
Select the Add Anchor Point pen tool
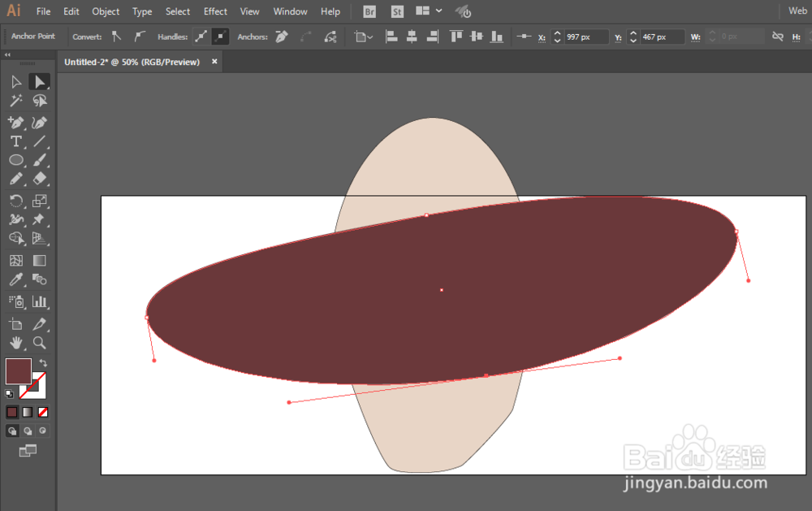coord(16,123)
